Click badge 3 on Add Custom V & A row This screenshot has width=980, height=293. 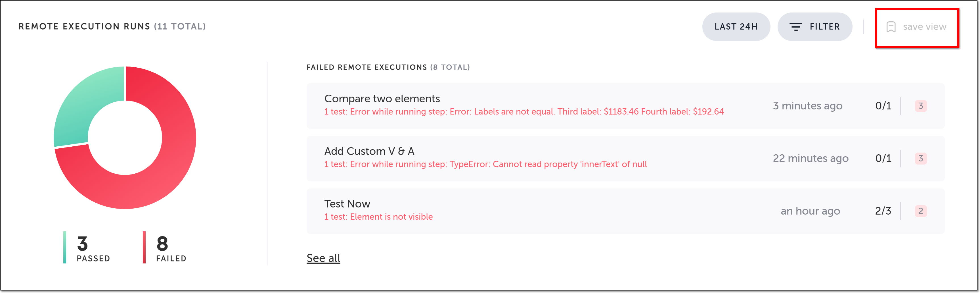coord(920,159)
